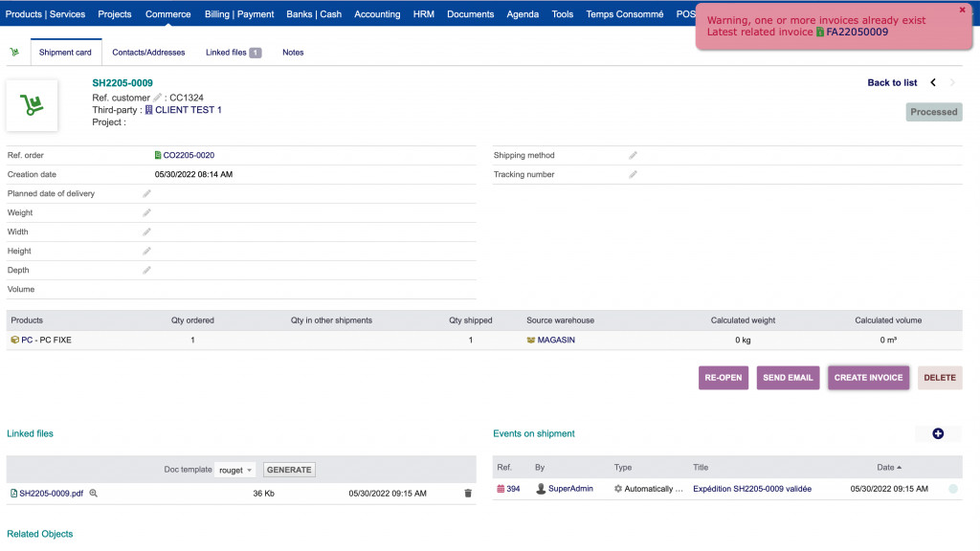
Task: Go to previous shipment arrow
Action: pyautogui.click(x=933, y=83)
